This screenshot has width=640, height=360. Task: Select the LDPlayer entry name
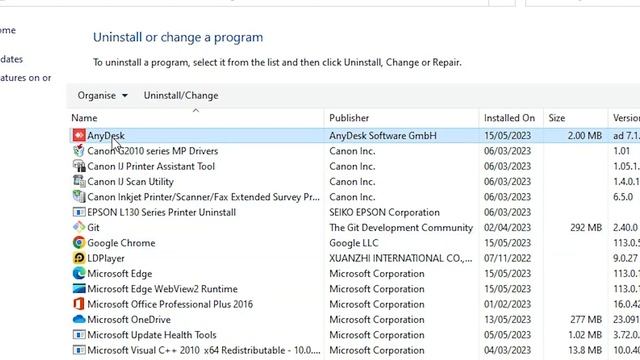(106, 258)
